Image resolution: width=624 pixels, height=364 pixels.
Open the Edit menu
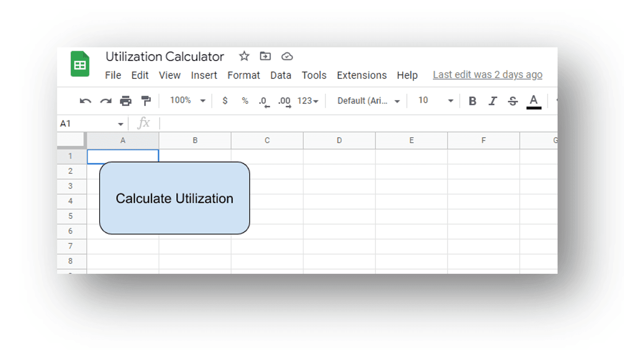pos(140,75)
